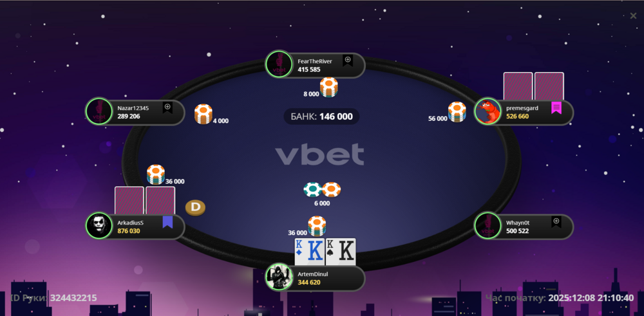Open the note tag on Nazar12345's seat
Viewport: 644px width, 316px height.
pyautogui.click(x=167, y=107)
